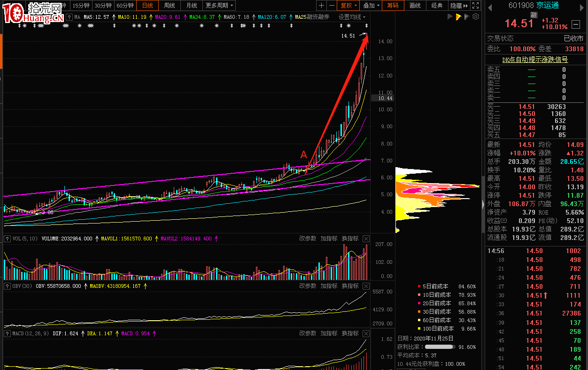Open 叠加 overlay dropdown
The image size is (588, 370).
[x=372, y=6]
